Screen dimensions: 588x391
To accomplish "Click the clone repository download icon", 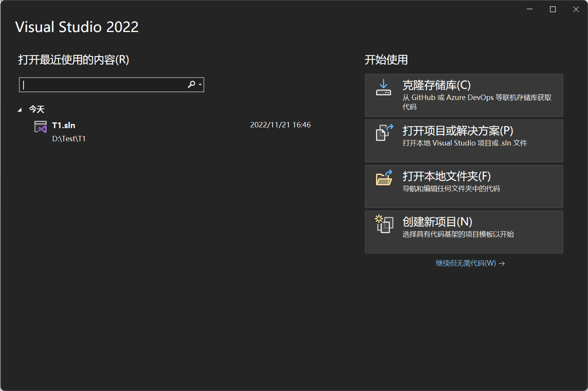I will [x=383, y=88].
